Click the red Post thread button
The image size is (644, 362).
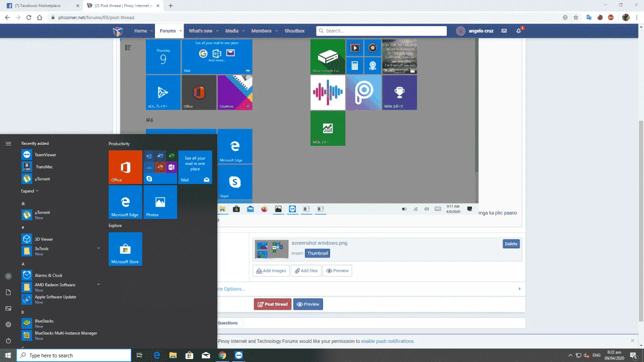[x=273, y=304]
